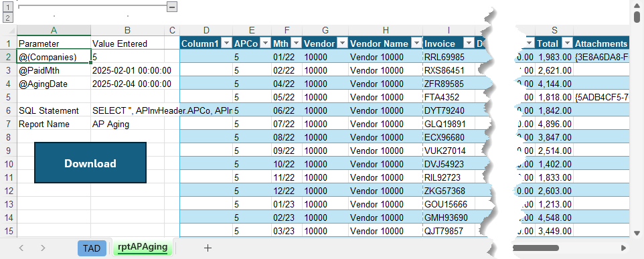Select the Report Name label cell
644x259 pixels.
coord(54,124)
